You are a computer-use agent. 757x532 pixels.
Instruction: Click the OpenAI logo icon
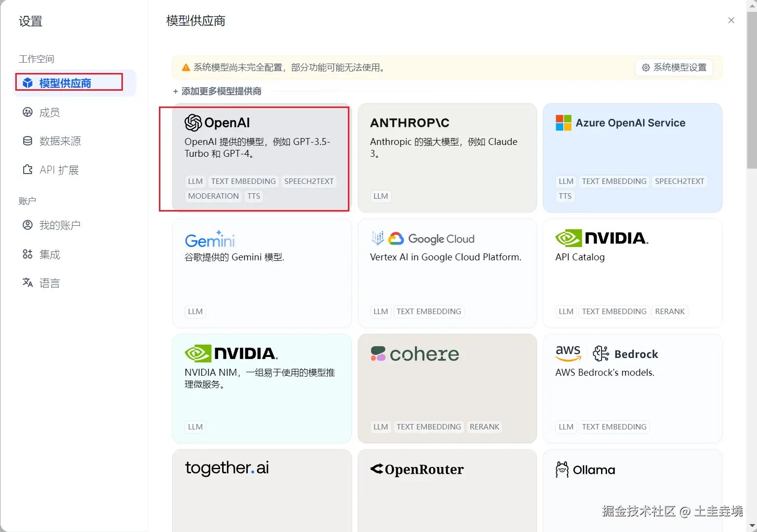point(193,123)
